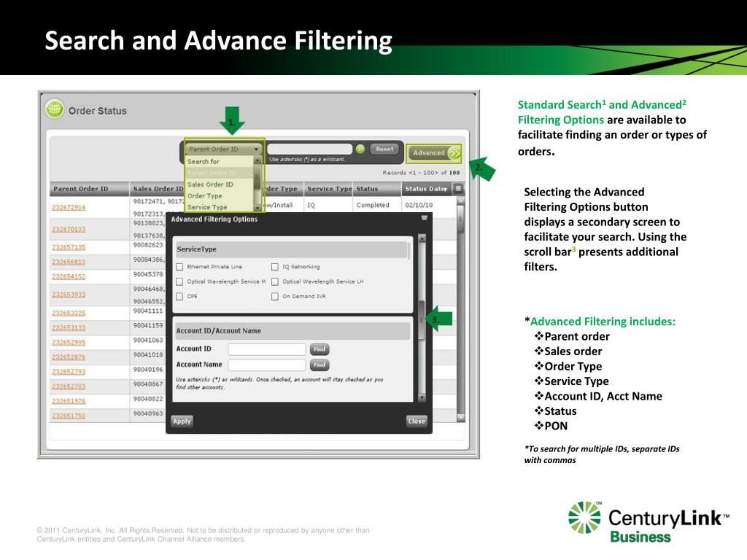Viewport: 747px width, 560px height.
Task: Sort by the Status Date column header
Action: click(426, 189)
